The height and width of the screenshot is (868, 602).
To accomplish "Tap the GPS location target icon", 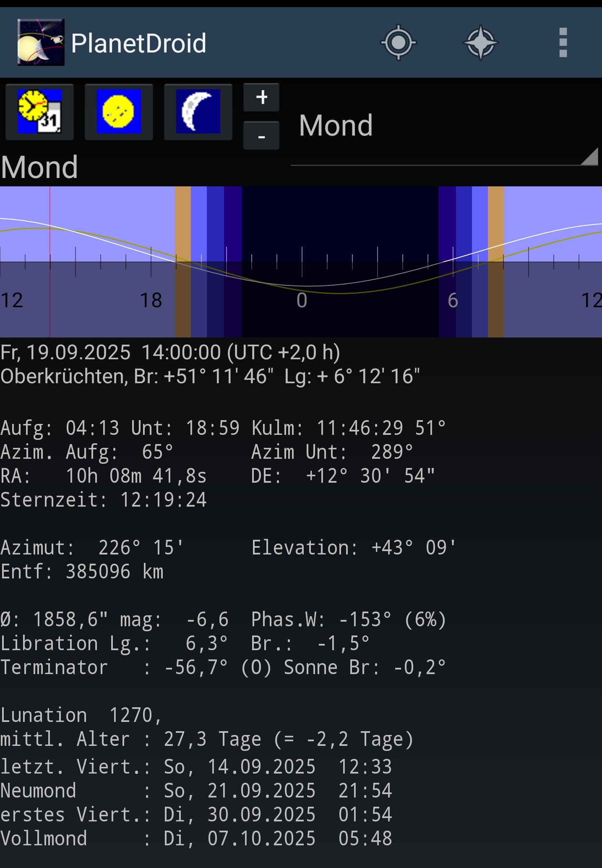I will (x=398, y=42).
